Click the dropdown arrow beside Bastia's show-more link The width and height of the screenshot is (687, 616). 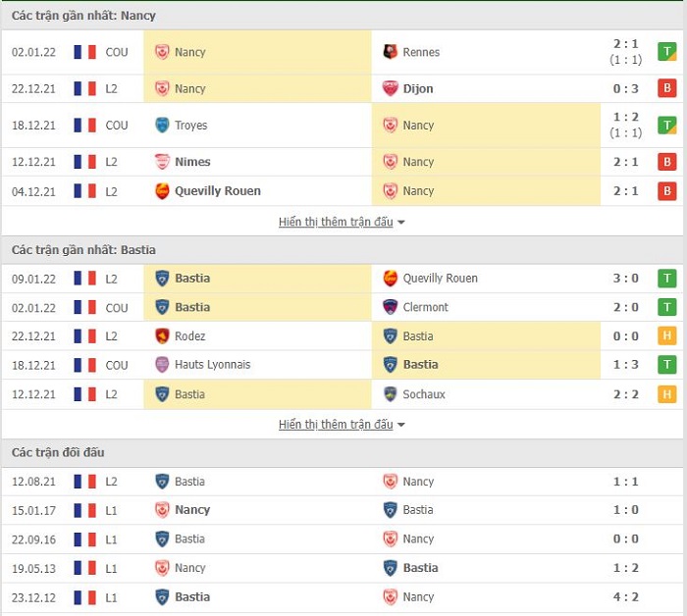(400, 425)
